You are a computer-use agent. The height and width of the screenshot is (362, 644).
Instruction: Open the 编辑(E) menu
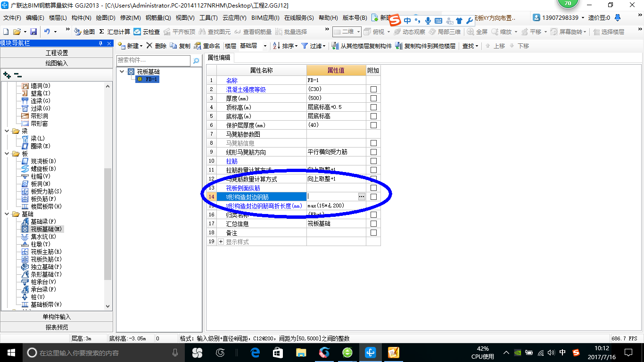[x=35, y=18]
